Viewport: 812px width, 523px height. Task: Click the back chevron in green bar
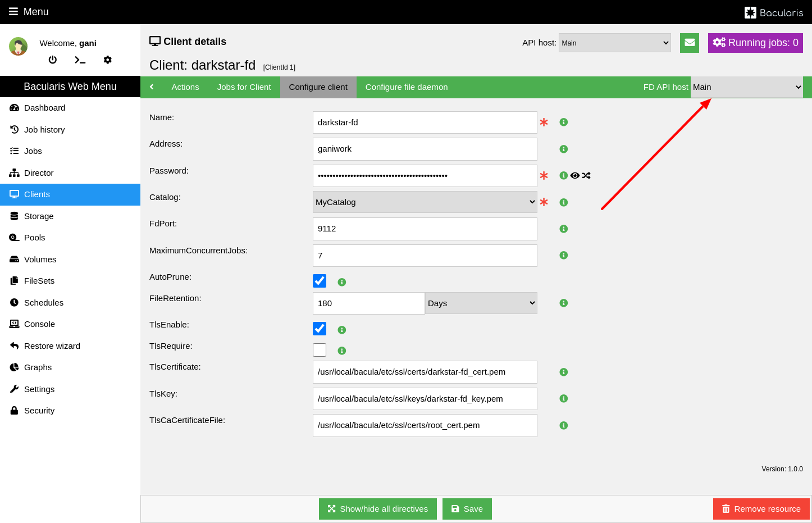coord(152,87)
